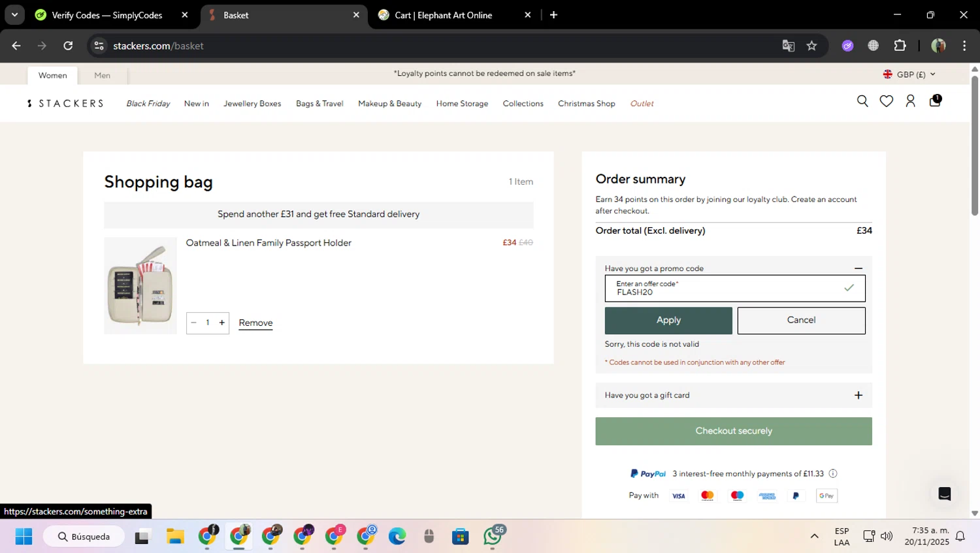The height and width of the screenshot is (553, 980).
Task: Open Microsoft Store from taskbar
Action: [x=461, y=537]
